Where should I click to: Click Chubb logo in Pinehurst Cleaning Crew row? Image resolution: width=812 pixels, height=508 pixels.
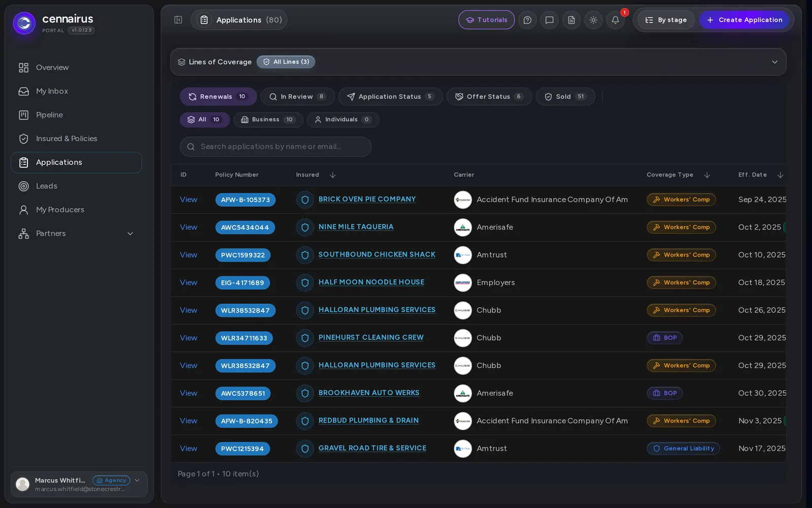pos(463,338)
